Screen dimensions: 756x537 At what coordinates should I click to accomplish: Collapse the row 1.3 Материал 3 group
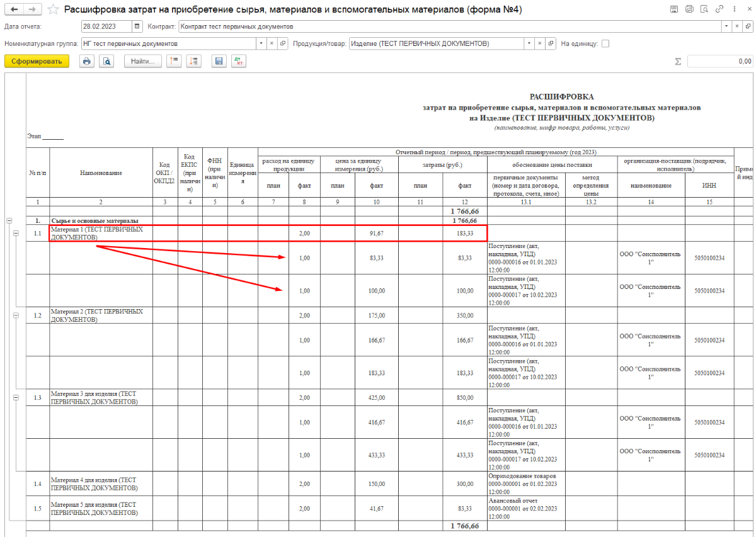click(x=16, y=398)
